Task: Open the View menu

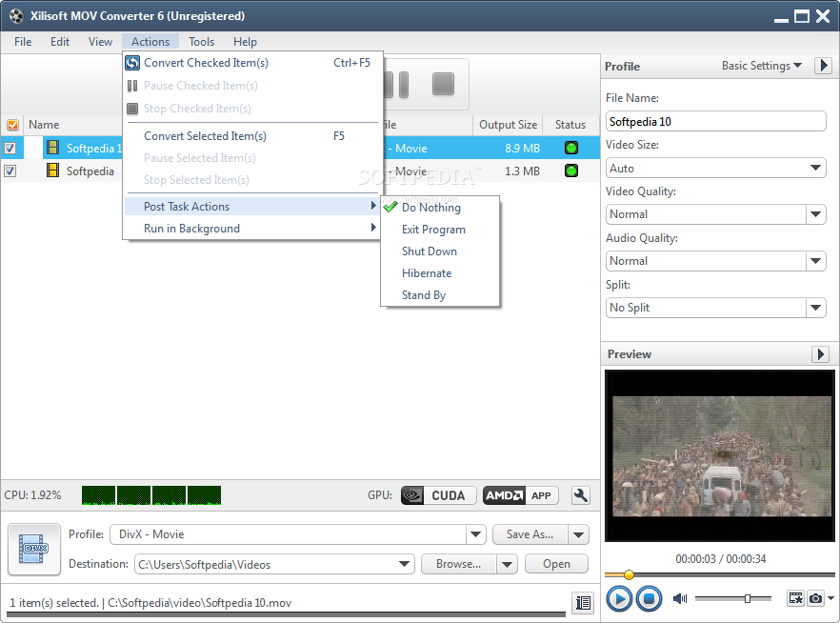Action: [x=100, y=42]
